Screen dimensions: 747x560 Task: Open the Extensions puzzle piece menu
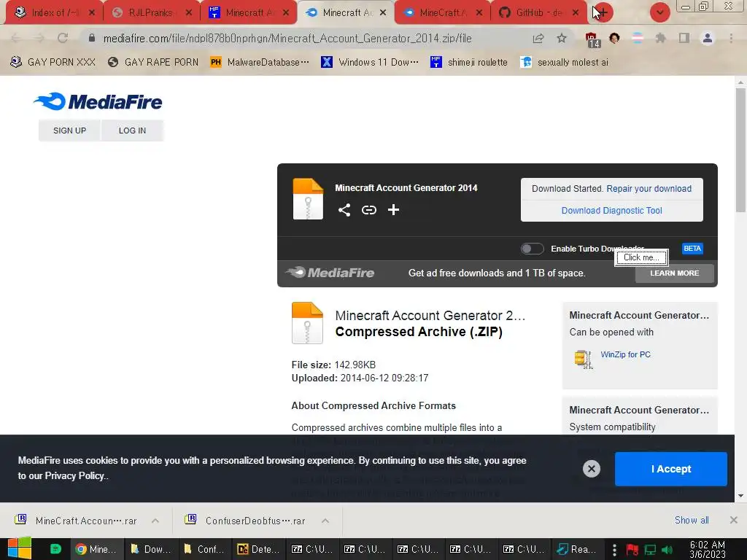(660, 38)
